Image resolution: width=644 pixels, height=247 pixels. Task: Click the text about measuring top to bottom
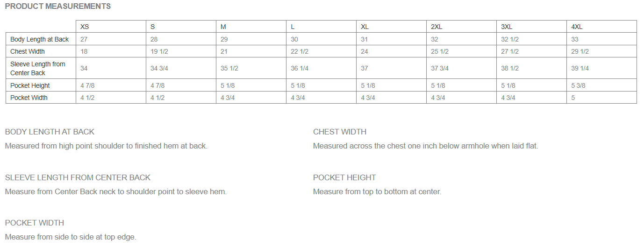click(377, 191)
